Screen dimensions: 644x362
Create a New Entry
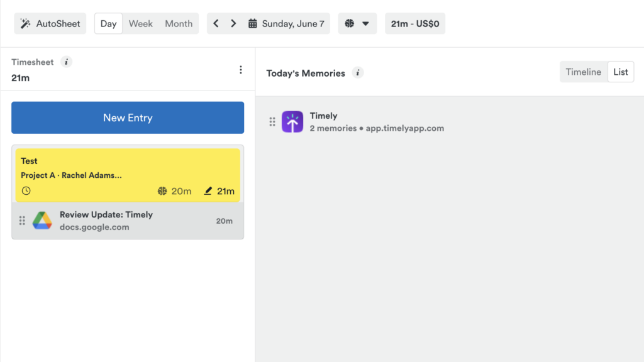(128, 118)
